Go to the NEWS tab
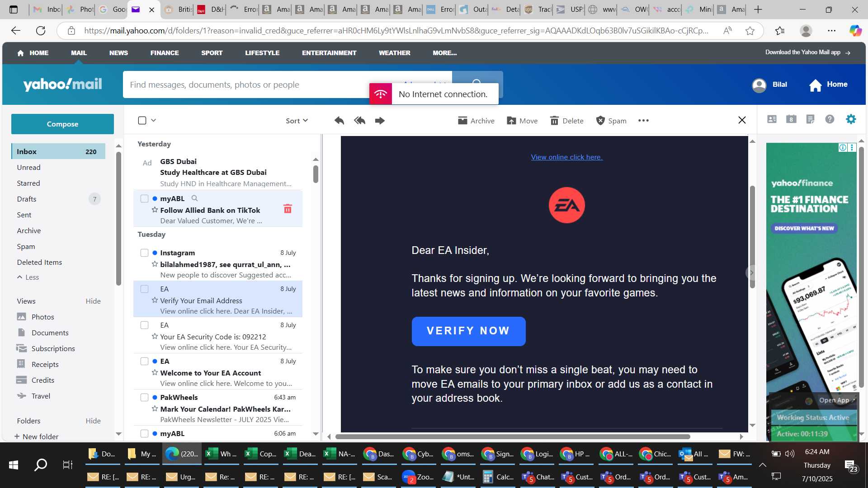 118,53
